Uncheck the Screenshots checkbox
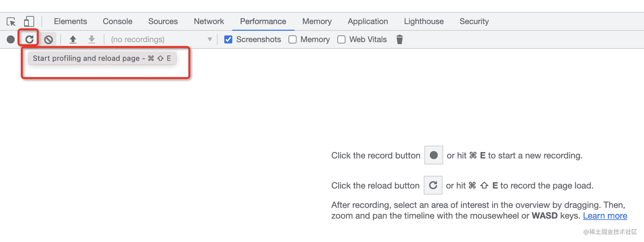644x242 pixels. tap(228, 40)
